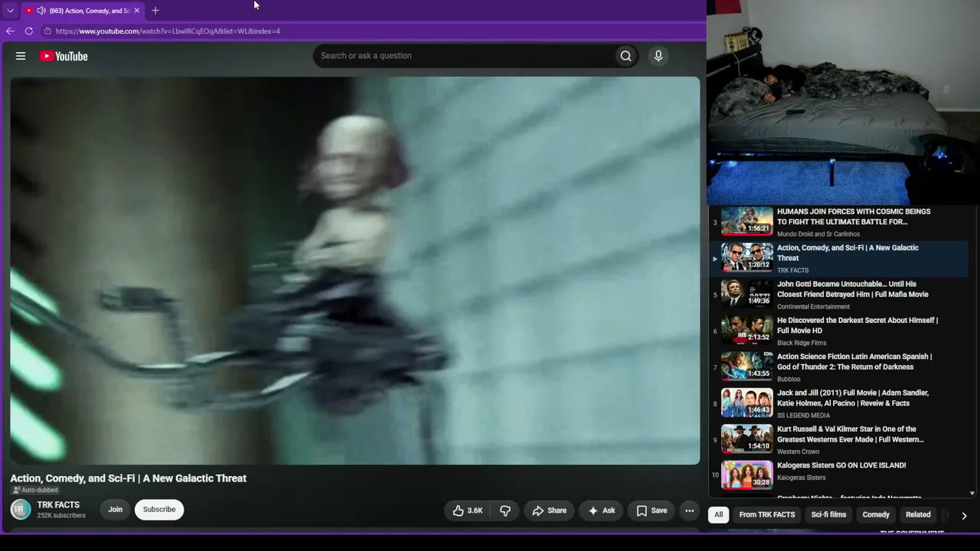Image resolution: width=980 pixels, height=551 pixels.
Task: Click the browser address bar URL
Action: [168, 31]
